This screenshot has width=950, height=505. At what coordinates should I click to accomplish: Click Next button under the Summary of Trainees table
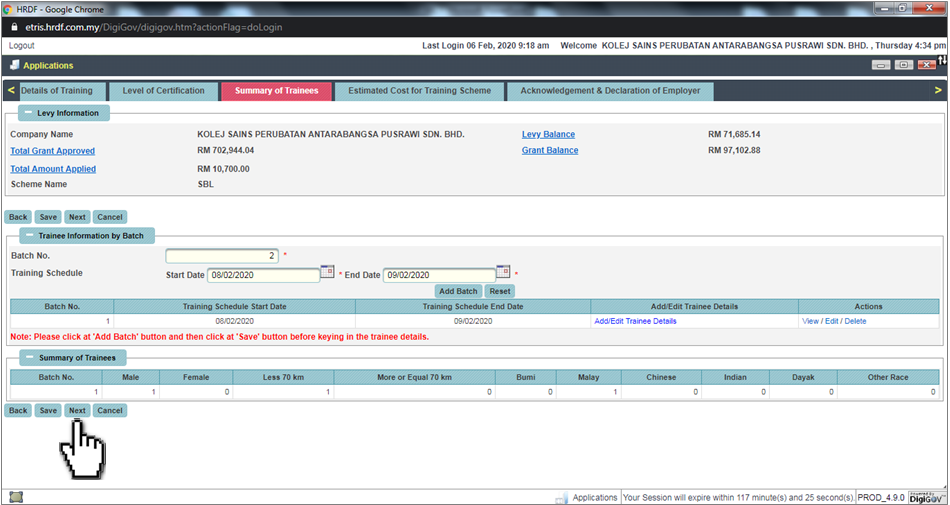pyautogui.click(x=77, y=411)
